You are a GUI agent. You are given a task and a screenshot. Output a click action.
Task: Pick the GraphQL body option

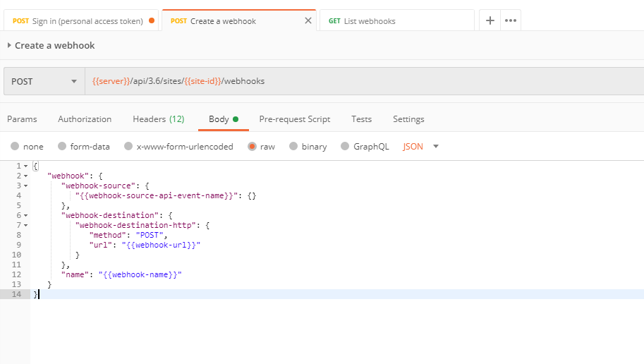345,147
